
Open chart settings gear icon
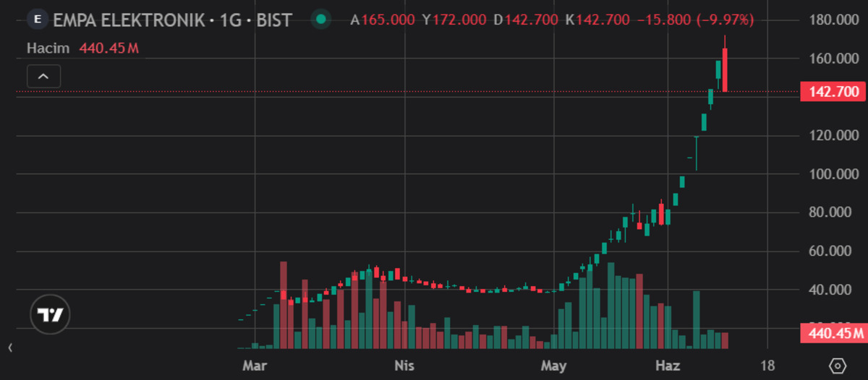point(838,366)
